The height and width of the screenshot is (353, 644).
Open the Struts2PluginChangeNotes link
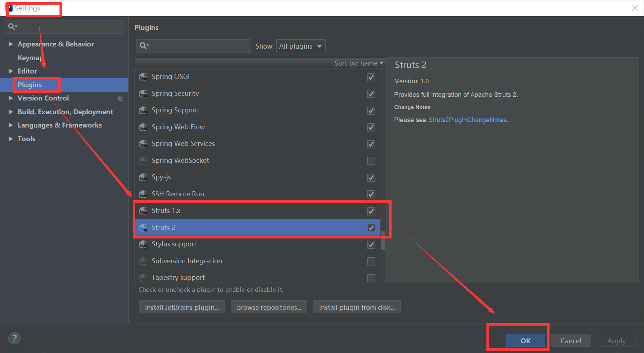[x=467, y=120]
